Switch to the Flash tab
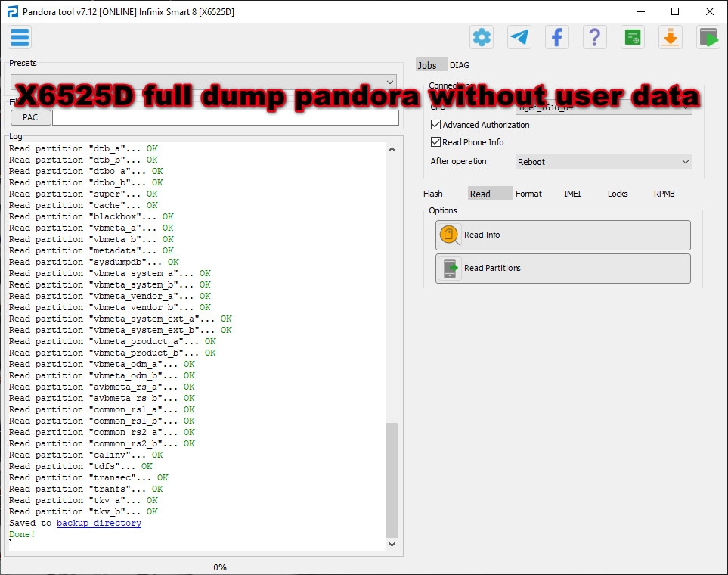The width and height of the screenshot is (728, 575). 433,194
